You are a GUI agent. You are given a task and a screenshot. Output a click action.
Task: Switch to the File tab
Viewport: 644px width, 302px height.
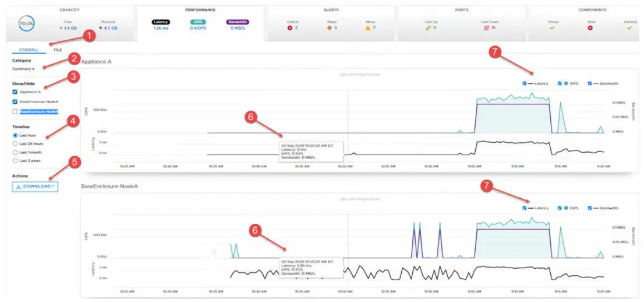click(x=58, y=50)
